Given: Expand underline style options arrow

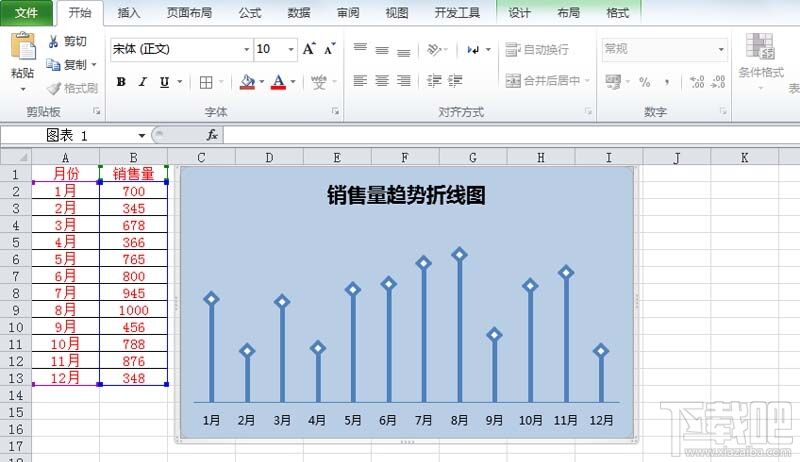Looking at the screenshot, I should pyautogui.click(x=180, y=82).
